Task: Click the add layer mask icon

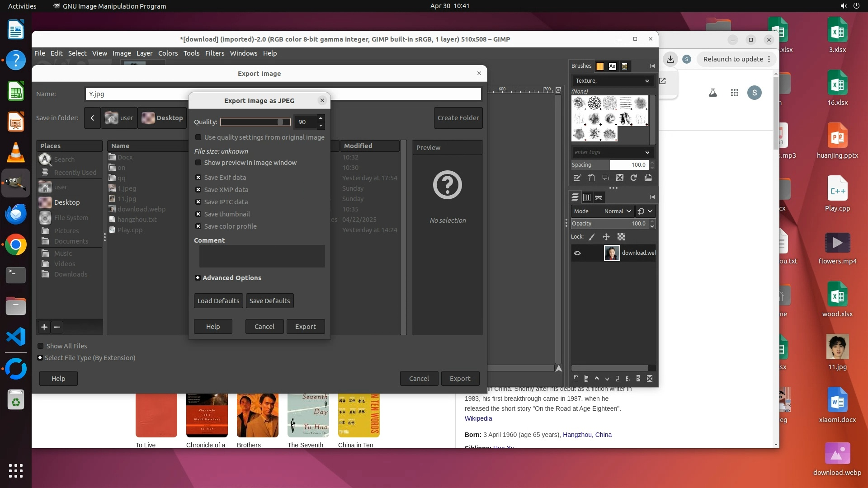Action: click(638, 379)
